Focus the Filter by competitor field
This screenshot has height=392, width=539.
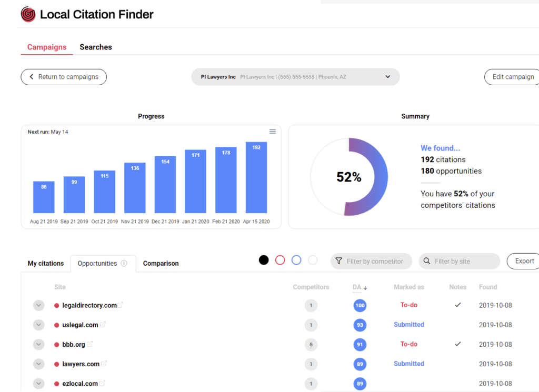[x=371, y=262]
